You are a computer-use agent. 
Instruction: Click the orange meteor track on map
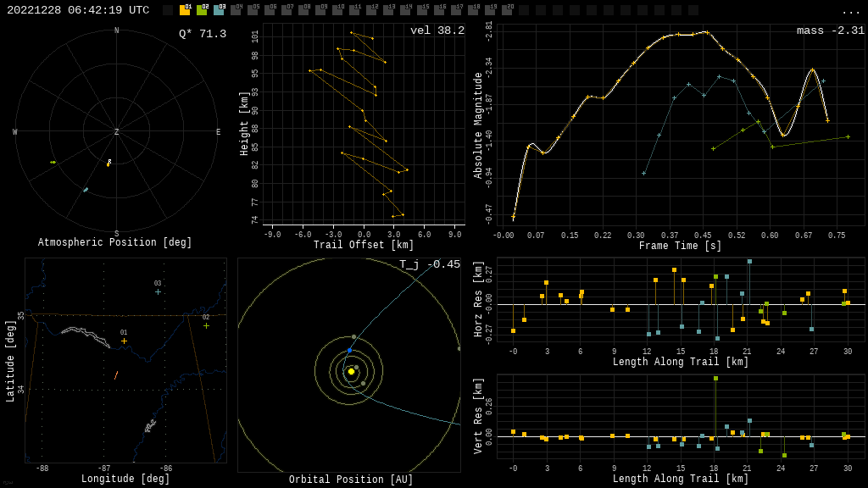(116, 375)
